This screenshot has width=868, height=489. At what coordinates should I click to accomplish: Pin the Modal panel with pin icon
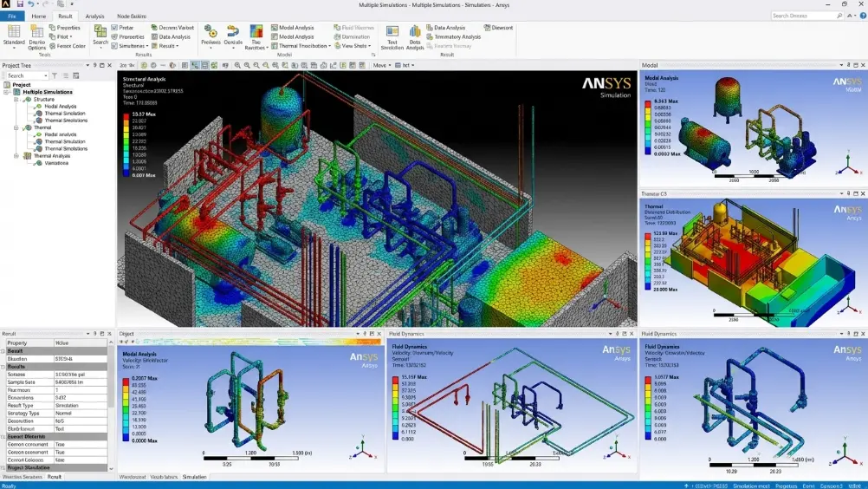849,65
